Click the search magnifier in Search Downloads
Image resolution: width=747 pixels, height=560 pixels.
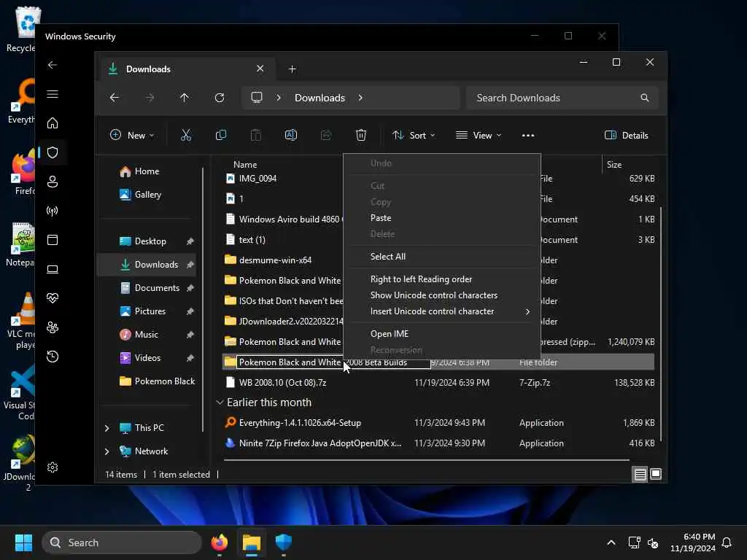[x=645, y=98]
